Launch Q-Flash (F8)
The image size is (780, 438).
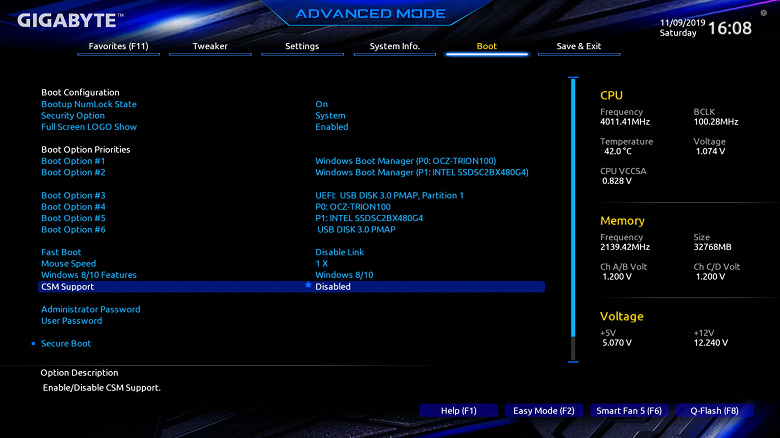click(714, 411)
